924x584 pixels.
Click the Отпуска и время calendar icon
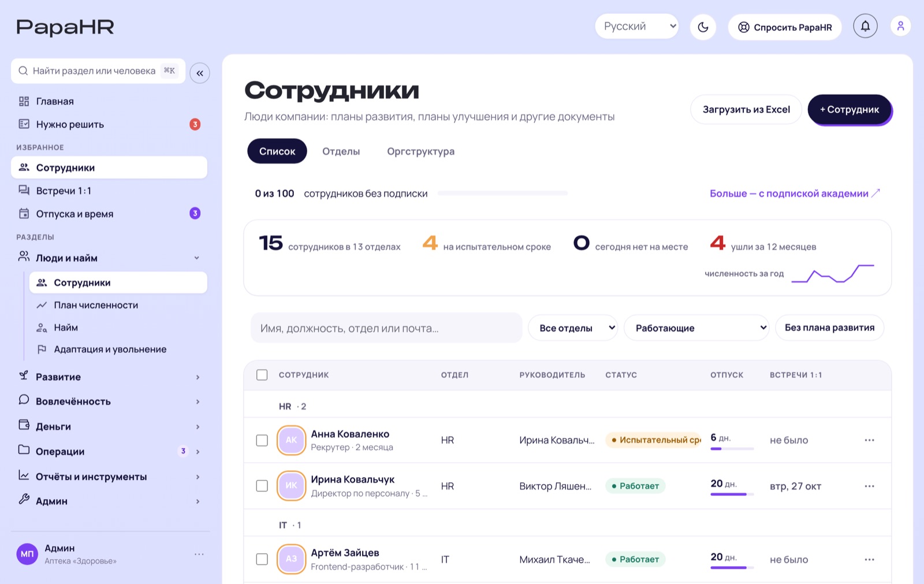pos(24,213)
